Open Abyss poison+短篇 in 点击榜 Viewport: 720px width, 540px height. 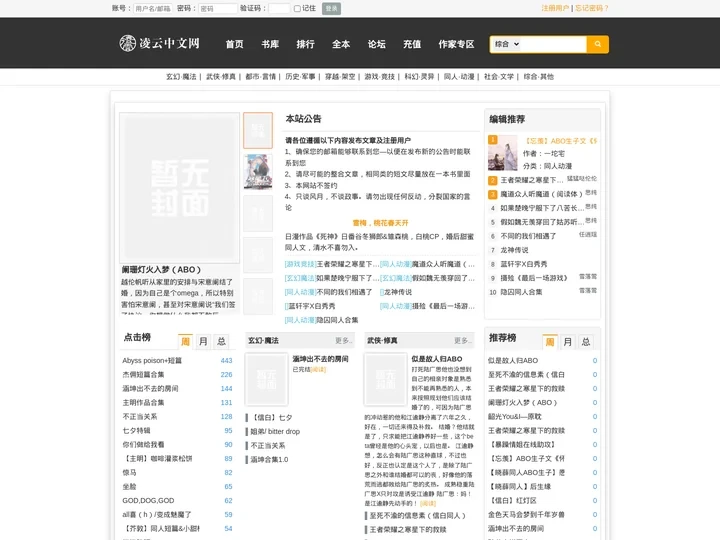pos(152,360)
